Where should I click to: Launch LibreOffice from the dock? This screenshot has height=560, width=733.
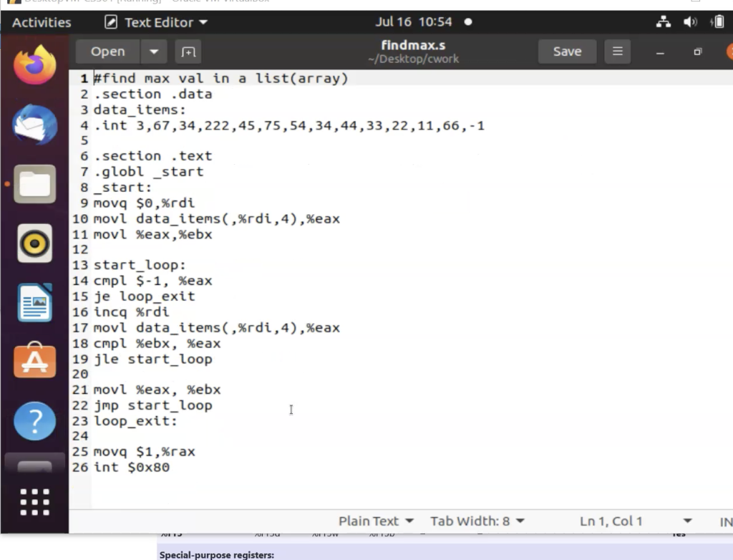click(x=34, y=302)
